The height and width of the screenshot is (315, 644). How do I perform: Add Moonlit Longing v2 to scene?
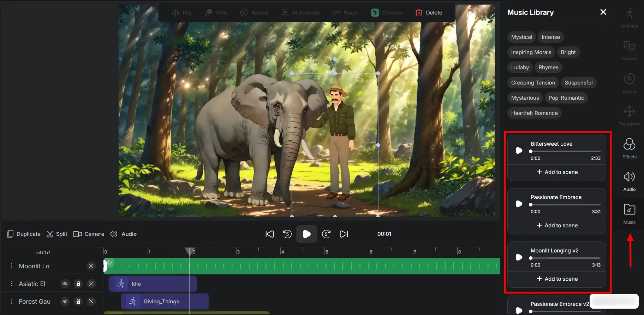(557, 279)
